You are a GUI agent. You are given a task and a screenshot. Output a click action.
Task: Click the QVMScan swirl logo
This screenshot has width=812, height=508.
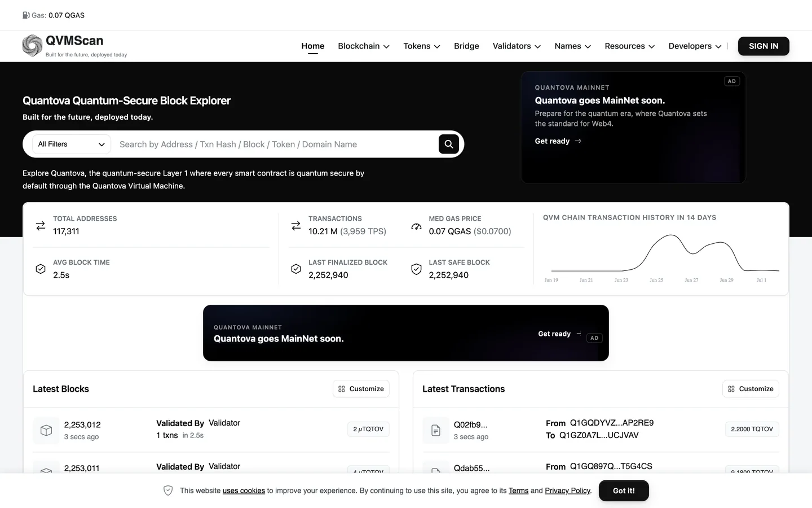32,46
